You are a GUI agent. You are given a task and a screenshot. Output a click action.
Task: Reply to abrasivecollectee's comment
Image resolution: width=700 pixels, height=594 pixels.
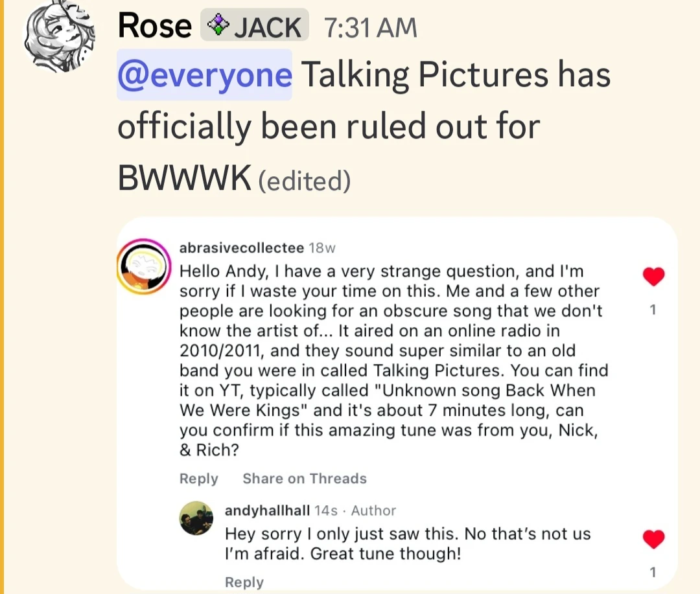tap(198, 479)
